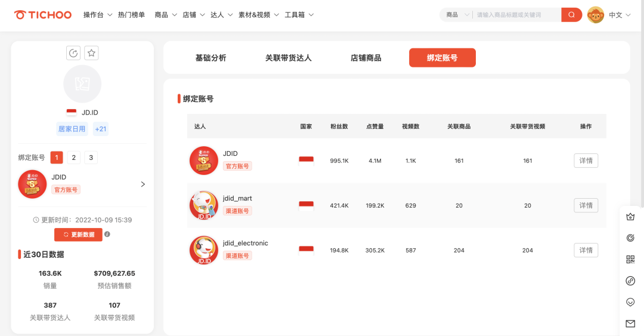Click the link icon in side toolbar
This screenshot has height=336, width=644.
[x=630, y=281]
